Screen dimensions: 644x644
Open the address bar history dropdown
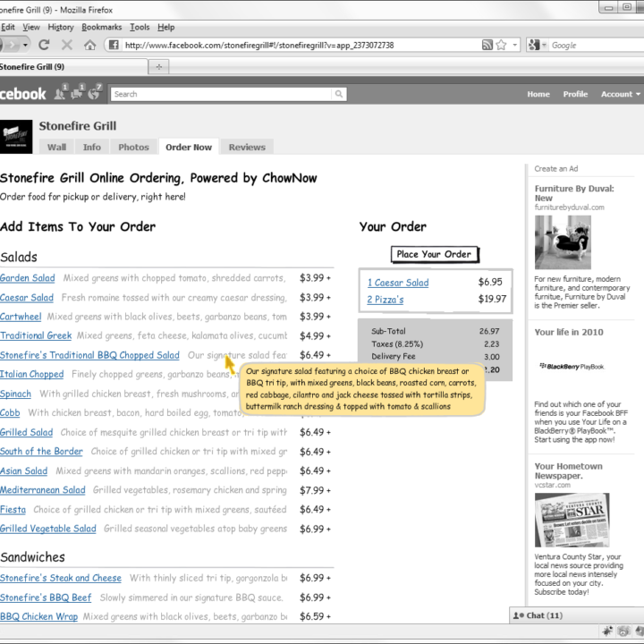[x=515, y=45]
